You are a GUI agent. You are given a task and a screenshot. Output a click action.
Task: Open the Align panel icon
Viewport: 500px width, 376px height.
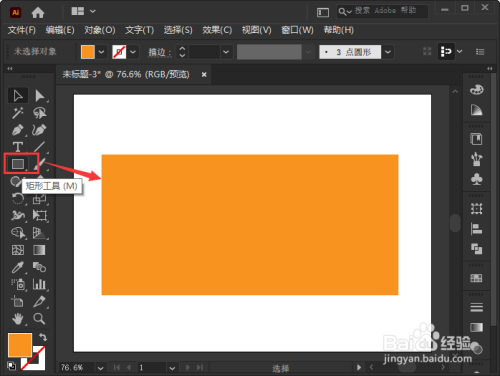click(476, 229)
